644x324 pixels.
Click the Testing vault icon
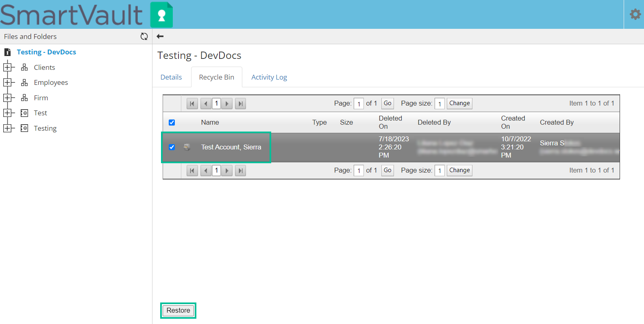[24, 128]
